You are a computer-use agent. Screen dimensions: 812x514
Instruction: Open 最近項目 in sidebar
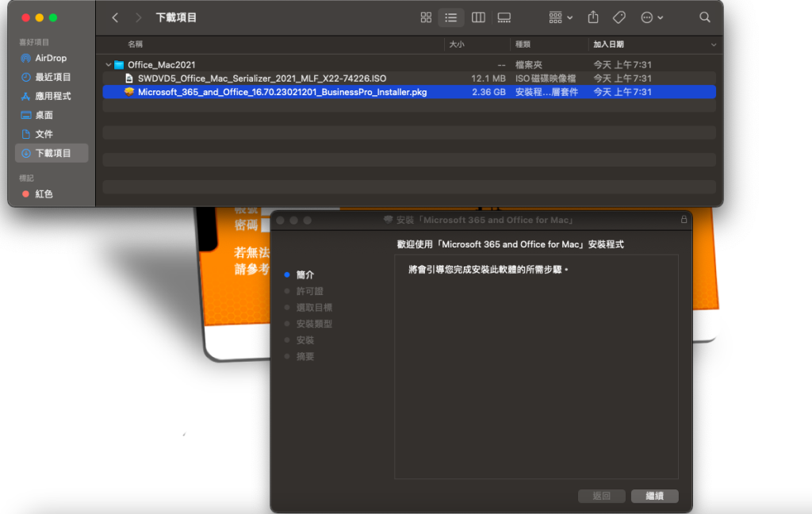click(x=52, y=77)
